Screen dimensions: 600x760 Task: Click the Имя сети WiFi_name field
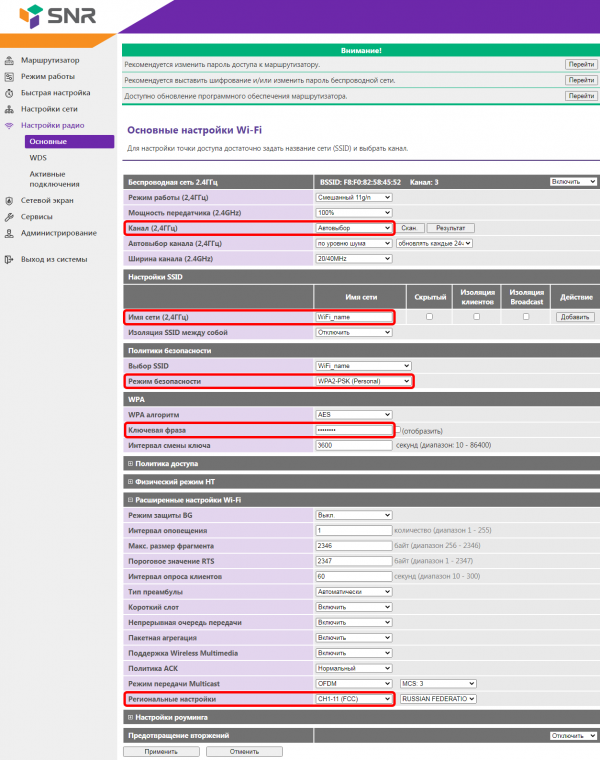354,317
